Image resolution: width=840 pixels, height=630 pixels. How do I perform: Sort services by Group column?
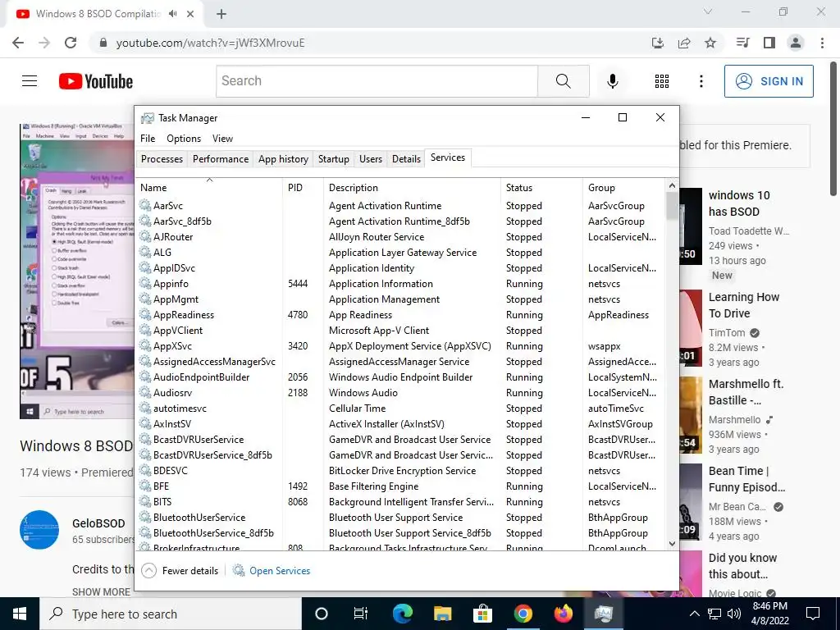(x=623, y=188)
